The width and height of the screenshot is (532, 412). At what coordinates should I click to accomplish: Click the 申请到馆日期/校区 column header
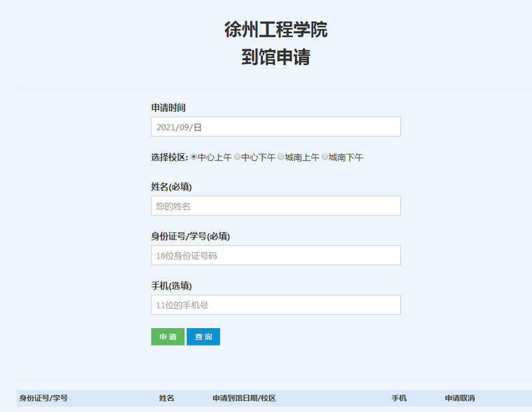point(244,398)
